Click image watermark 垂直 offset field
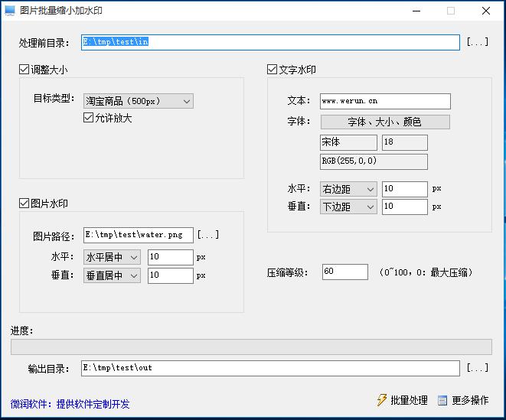Screen dimensions: 506x420 point(171,275)
